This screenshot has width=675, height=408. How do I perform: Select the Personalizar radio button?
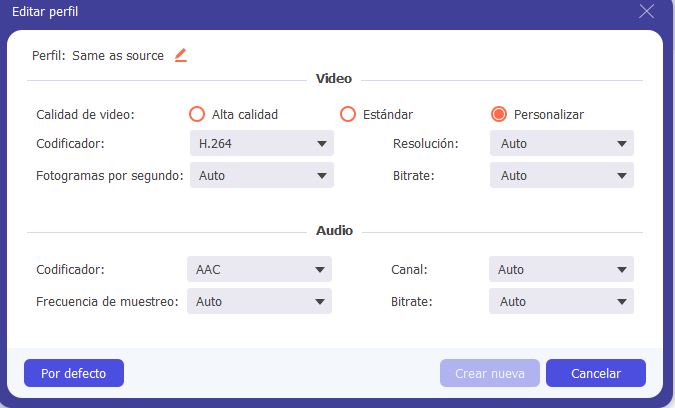(x=499, y=114)
